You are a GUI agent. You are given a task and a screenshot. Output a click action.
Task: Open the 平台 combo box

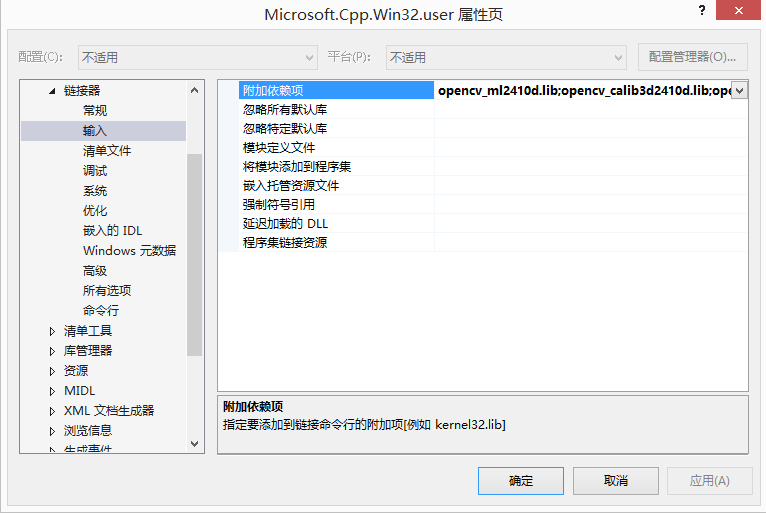coord(506,58)
